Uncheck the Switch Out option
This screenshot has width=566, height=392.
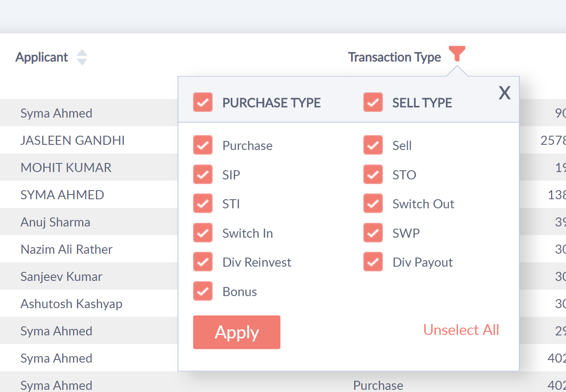[x=373, y=203]
